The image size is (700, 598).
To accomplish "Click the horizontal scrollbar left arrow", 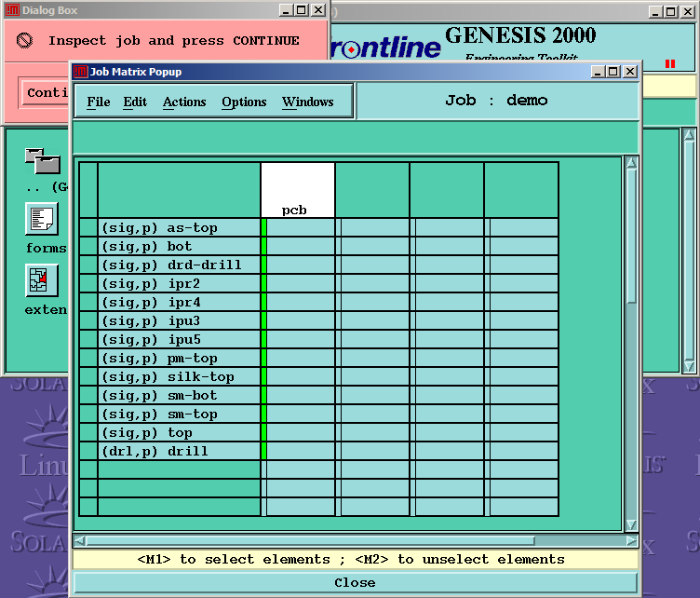I will 79,541.
